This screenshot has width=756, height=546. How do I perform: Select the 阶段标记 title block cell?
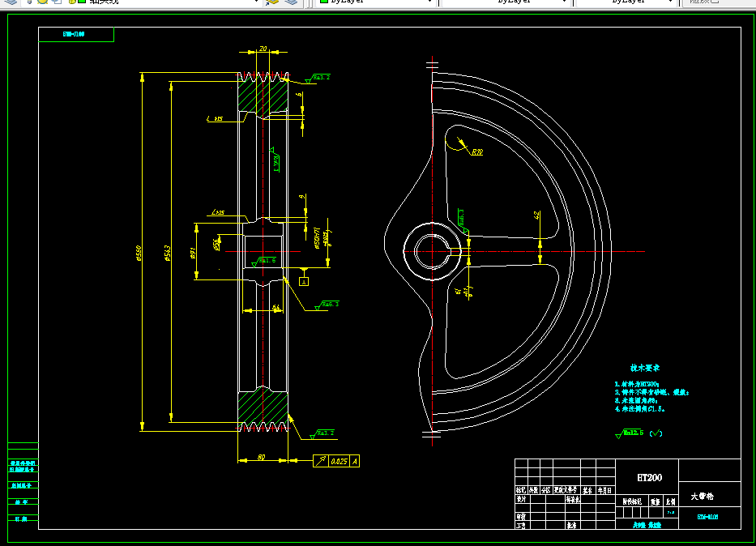[631, 501]
